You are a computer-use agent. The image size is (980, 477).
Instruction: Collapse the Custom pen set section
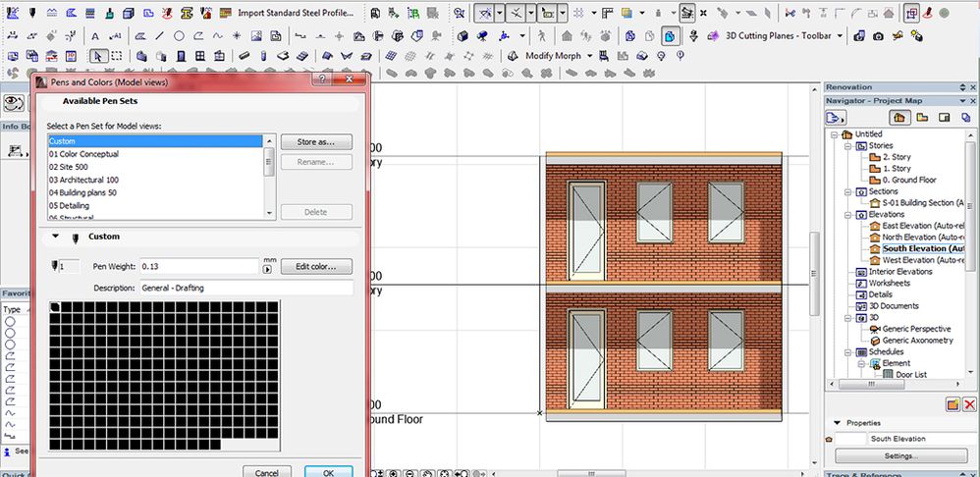(55, 237)
